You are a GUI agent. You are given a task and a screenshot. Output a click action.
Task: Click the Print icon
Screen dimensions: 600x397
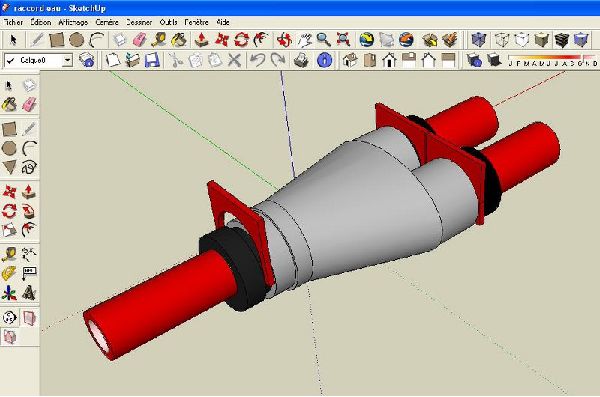tap(301, 60)
